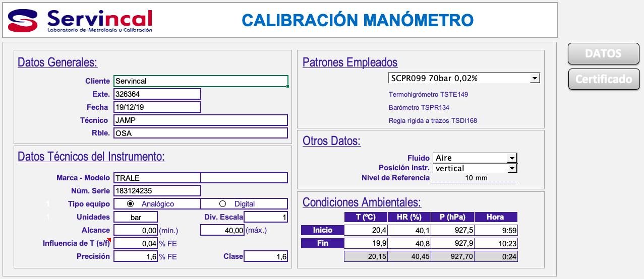Click the Datos Generales heading
Image resolution: width=644 pixels, height=279 pixels.
click(57, 62)
